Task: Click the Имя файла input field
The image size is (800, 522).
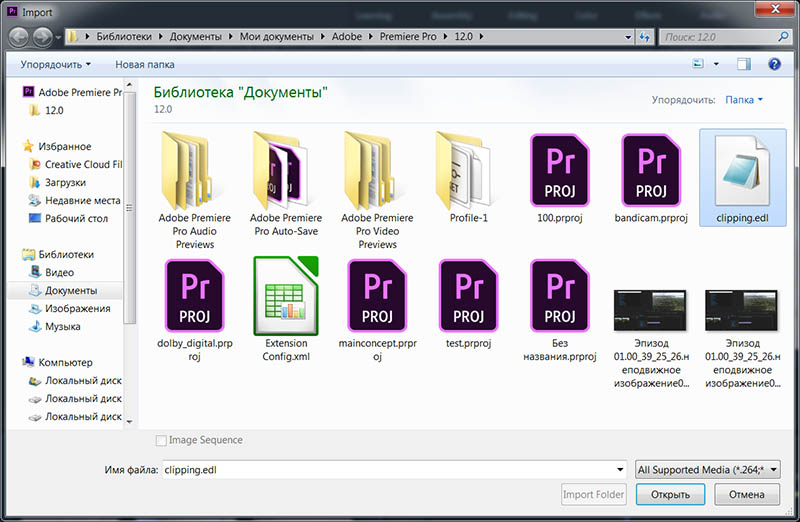Action: click(394, 469)
